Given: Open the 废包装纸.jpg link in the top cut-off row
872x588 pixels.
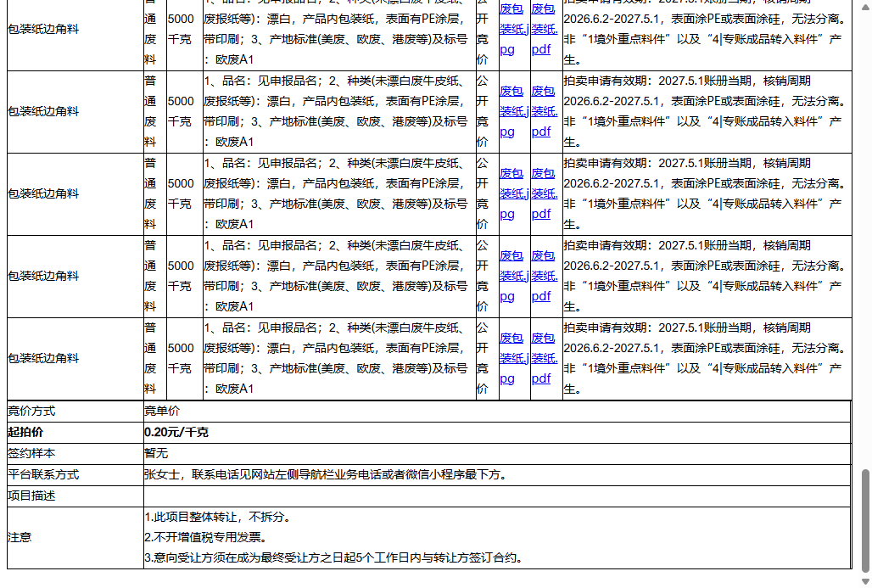Looking at the screenshot, I should coord(513,29).
